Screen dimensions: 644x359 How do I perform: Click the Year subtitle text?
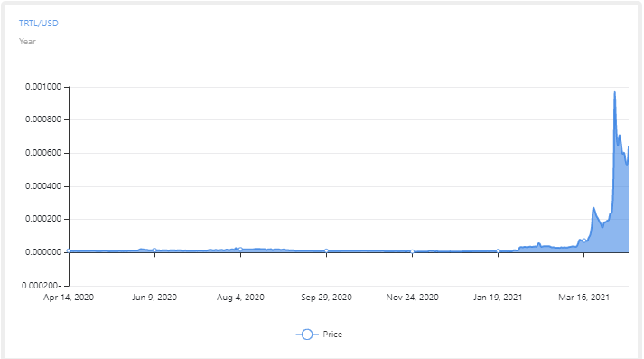[27, 42]
